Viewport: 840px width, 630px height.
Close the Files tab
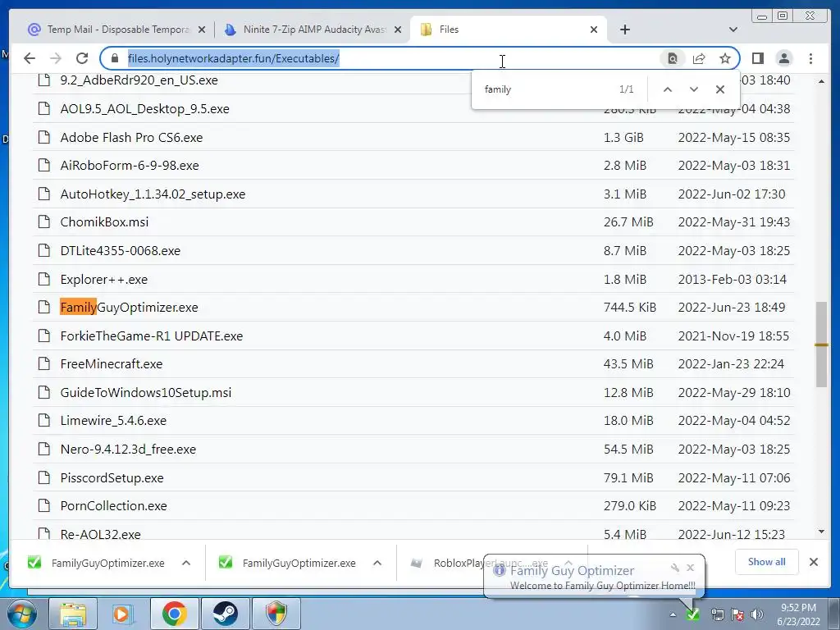pyautogui.click(x=594, y=30)
